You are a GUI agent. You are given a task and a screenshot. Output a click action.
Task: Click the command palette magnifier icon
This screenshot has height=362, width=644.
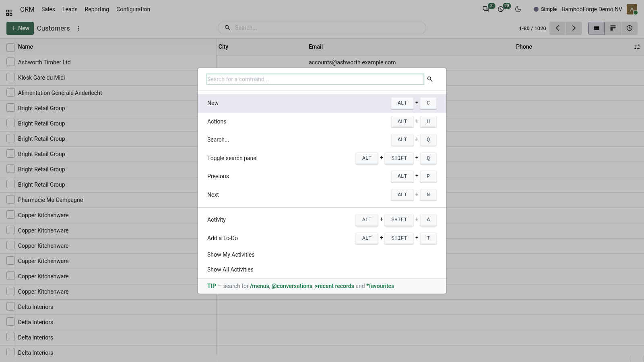[430, 79]
